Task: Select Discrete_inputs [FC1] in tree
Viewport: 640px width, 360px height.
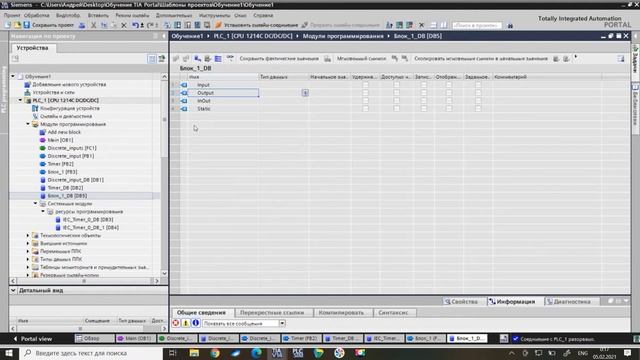Action: (x=72, y=148)
